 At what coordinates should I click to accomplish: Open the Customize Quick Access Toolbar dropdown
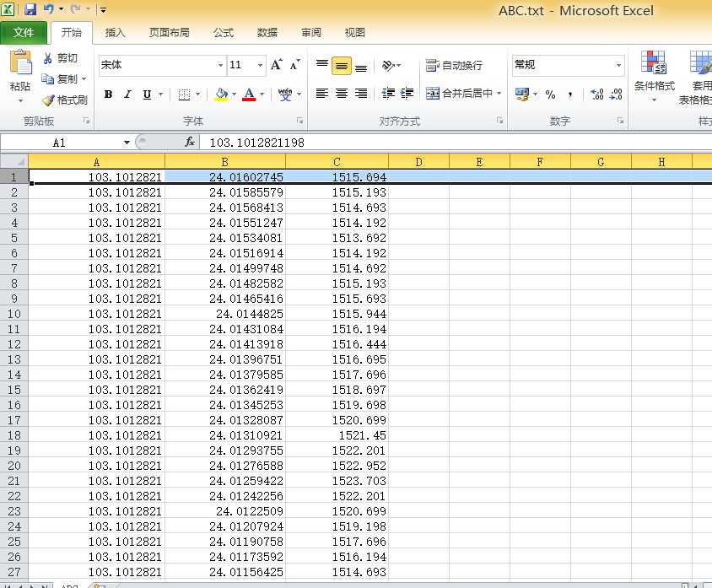[103, 9]
